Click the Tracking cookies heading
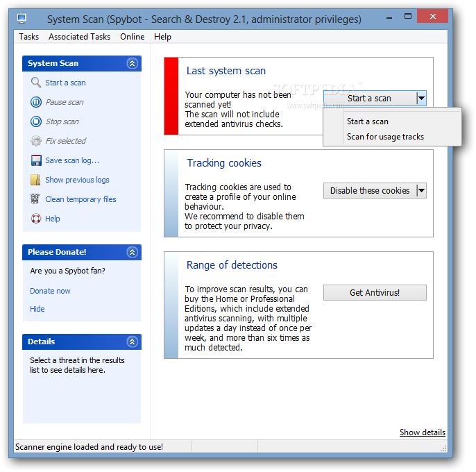Viewport: 476px width, 472px height. tap(224, 163)
